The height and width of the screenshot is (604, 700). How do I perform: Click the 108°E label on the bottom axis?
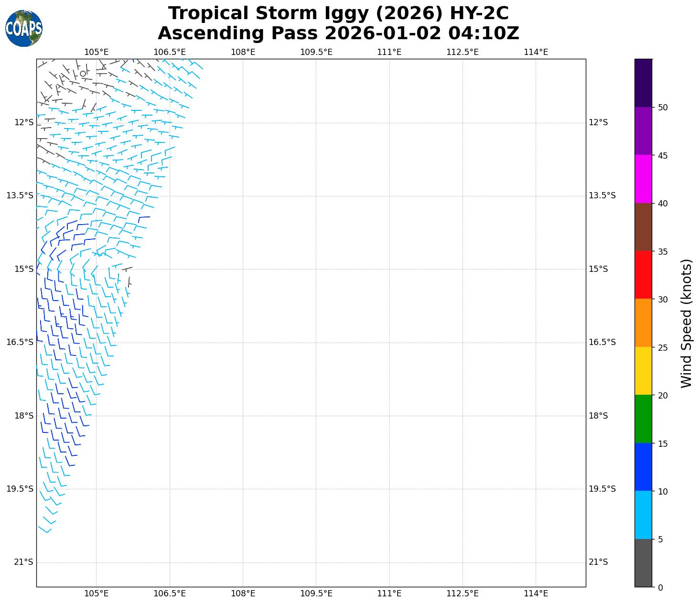coord(243,593)
